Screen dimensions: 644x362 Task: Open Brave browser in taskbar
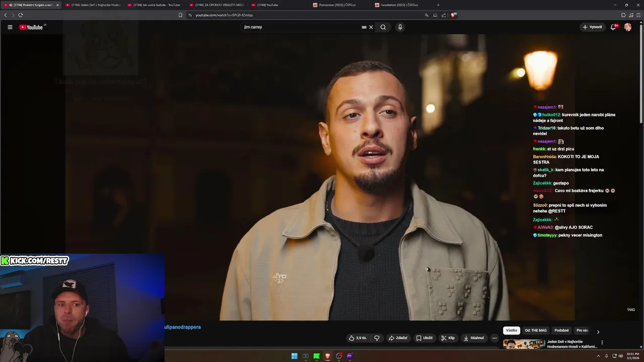(328, 356)
